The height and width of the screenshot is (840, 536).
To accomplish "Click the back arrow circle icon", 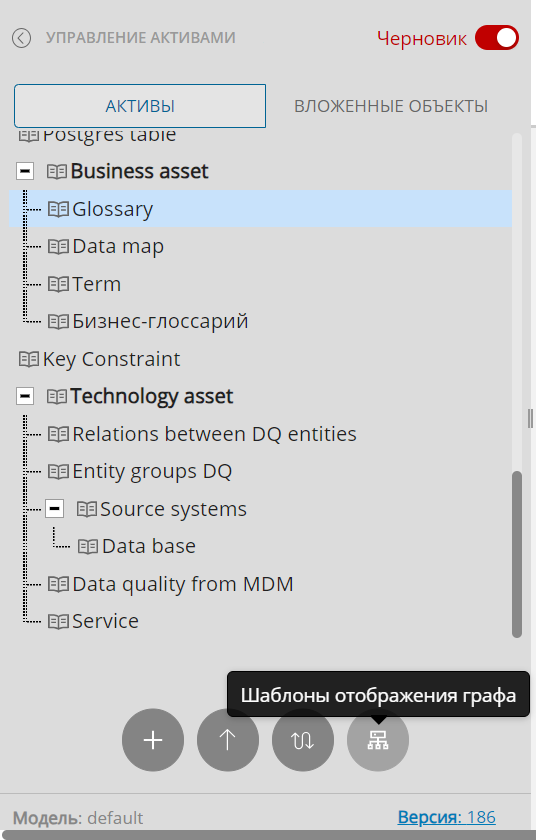I will [21, 38].
